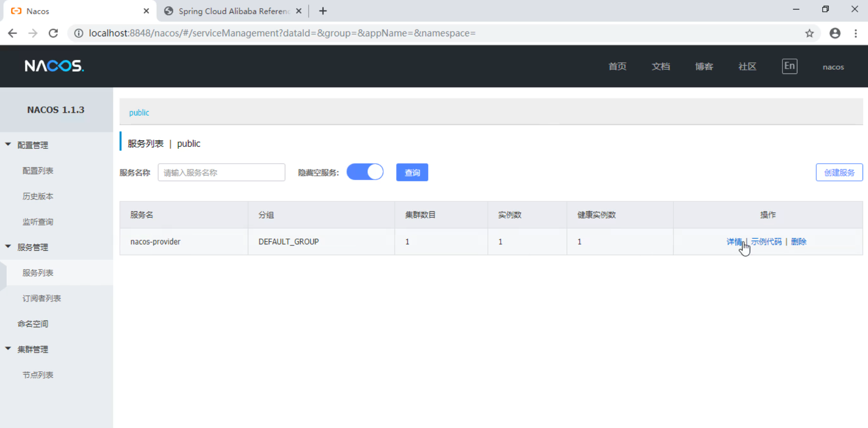Select 服务列表 in the sidebar
This screenshot has height=428, width=868.
pos(38,273)
